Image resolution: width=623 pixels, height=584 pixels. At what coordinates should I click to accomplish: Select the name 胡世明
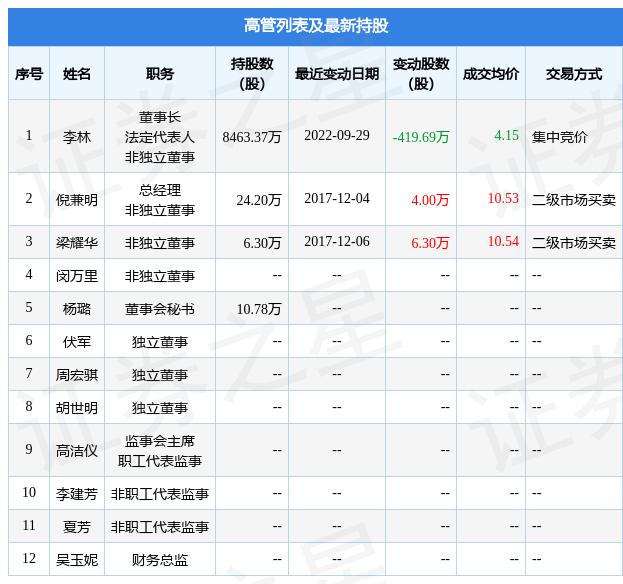[x=77, y=408]
